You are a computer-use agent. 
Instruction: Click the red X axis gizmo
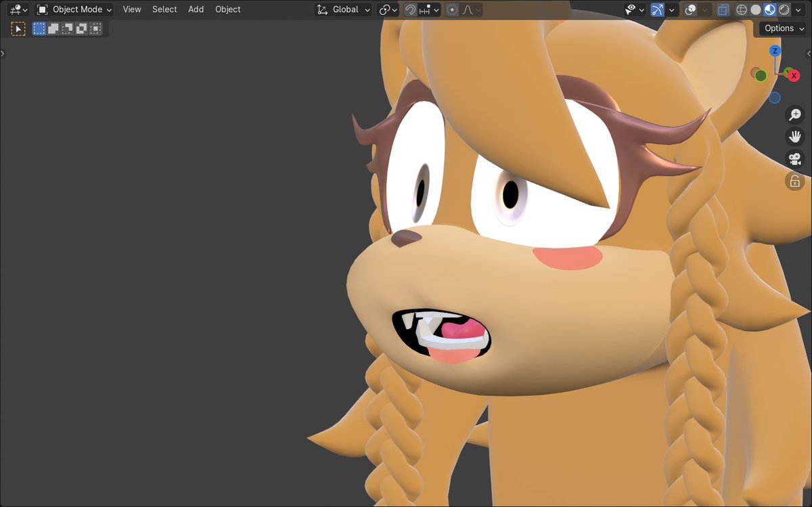point(794,76)
